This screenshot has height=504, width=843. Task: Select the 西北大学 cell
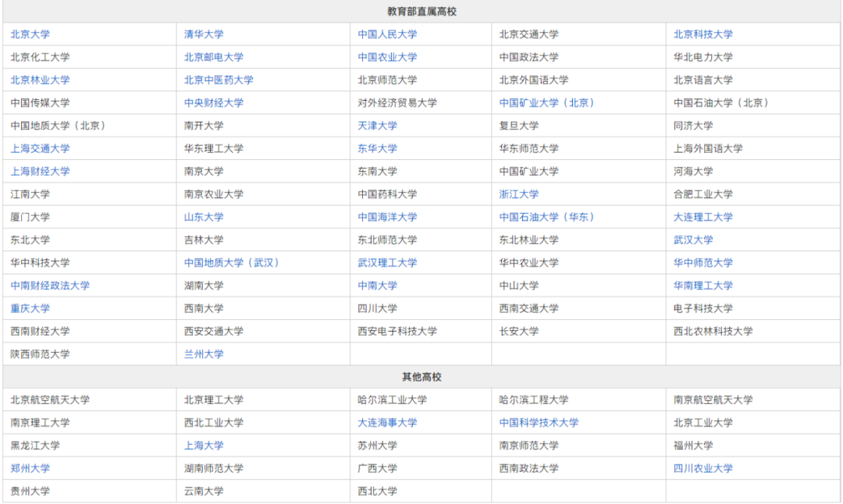tap(421, 491)
